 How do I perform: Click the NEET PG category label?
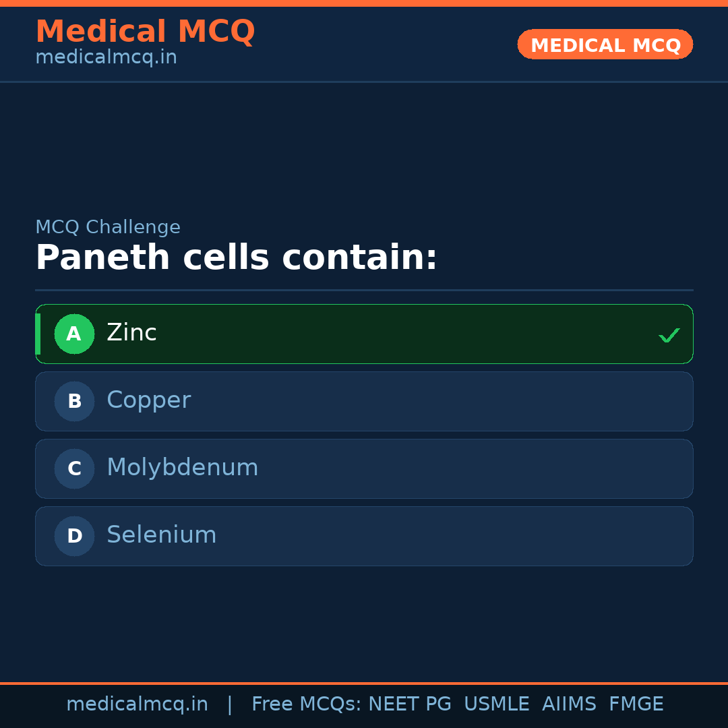pos(409,703)
